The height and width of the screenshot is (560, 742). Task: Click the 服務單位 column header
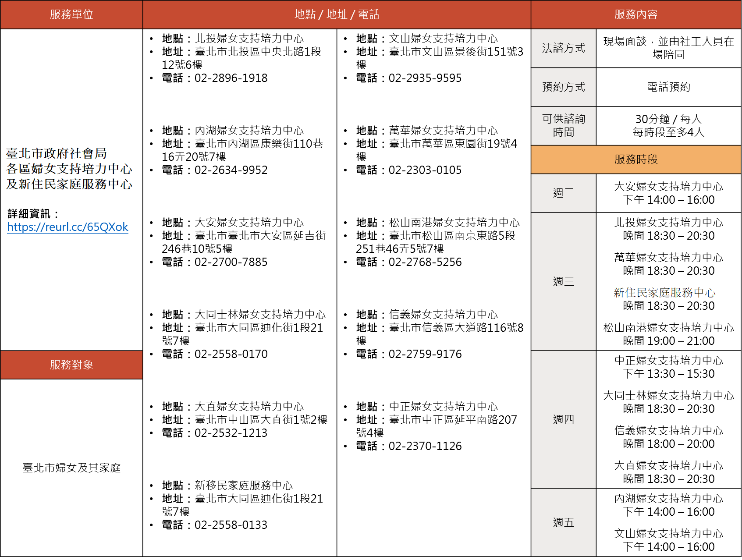pos(71,14)
